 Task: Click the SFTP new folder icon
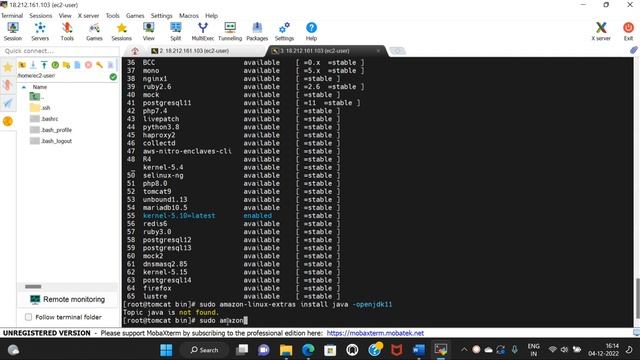tap(66, 65)
